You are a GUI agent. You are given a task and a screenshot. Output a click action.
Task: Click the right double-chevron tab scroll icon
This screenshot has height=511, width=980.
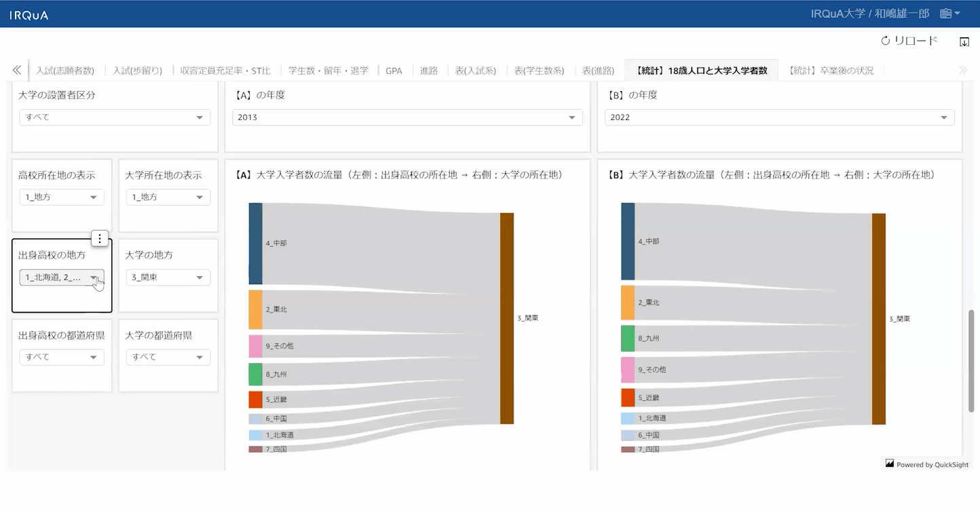[x=962, y=70]
